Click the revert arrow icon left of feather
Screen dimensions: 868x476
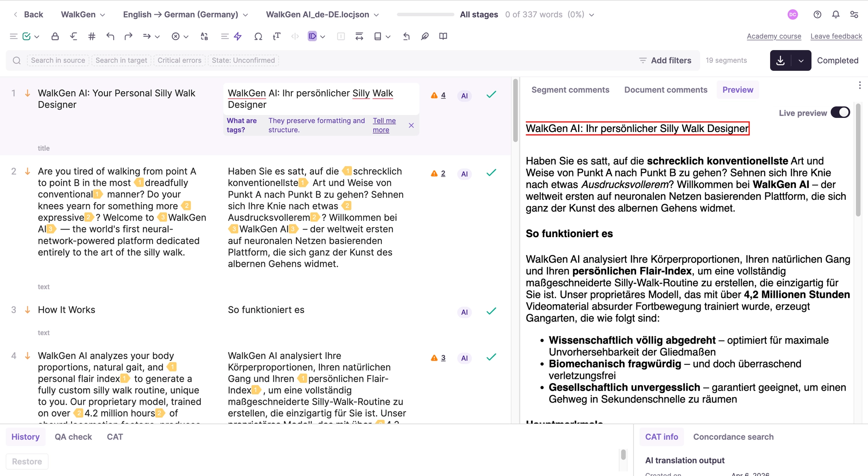406,36
